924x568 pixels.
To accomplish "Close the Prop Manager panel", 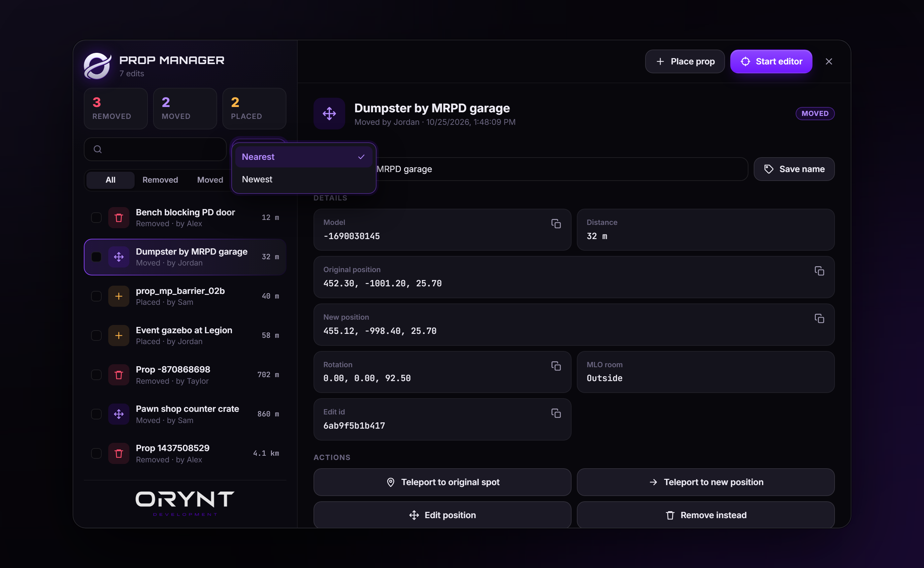I will click(829, 62).
